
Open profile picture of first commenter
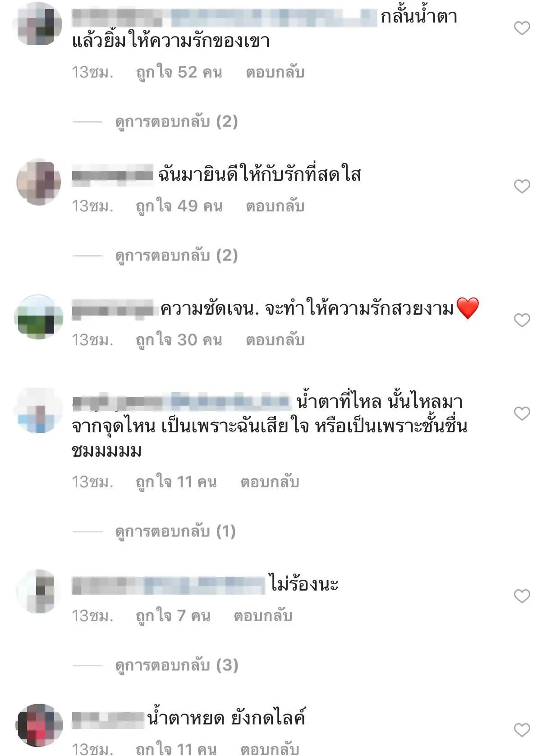pos(39,23)
